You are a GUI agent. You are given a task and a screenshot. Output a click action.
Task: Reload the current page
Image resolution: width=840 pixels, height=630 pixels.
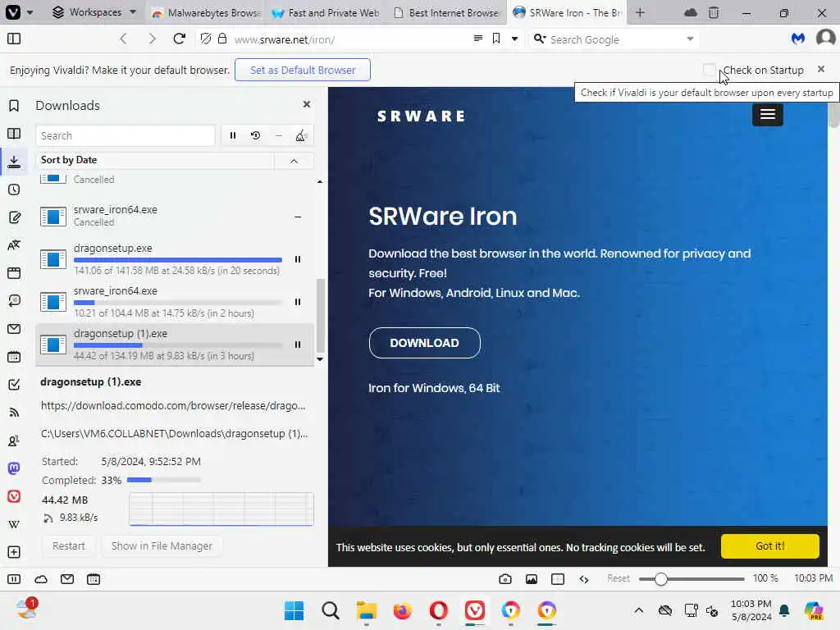[180, 39]
